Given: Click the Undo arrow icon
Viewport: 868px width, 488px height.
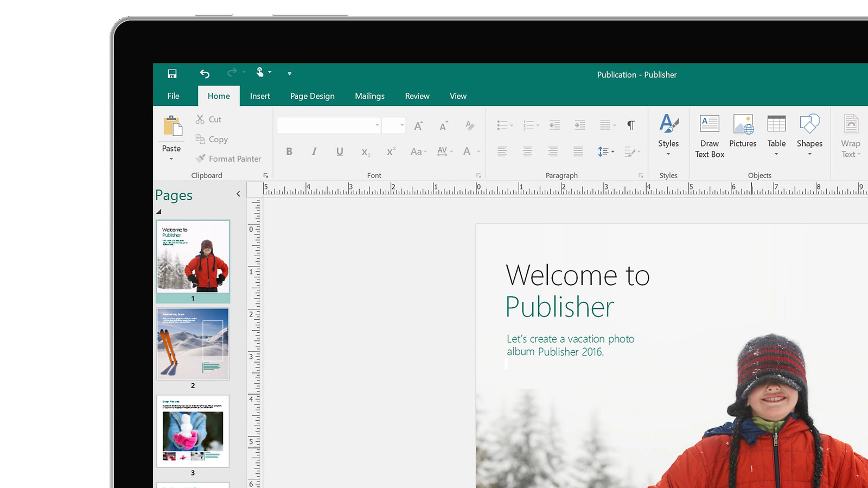Looking at the screenshot, I should [x=205, y=74].
